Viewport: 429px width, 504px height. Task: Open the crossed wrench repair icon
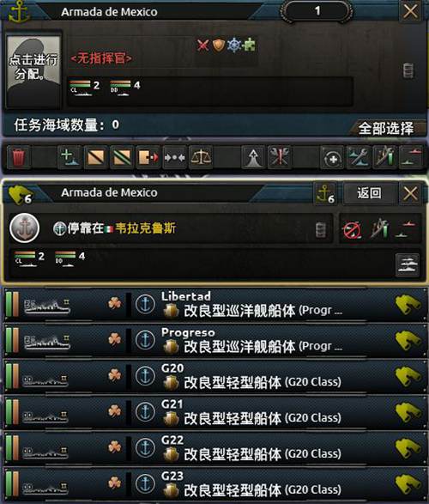tap(279, 157)
